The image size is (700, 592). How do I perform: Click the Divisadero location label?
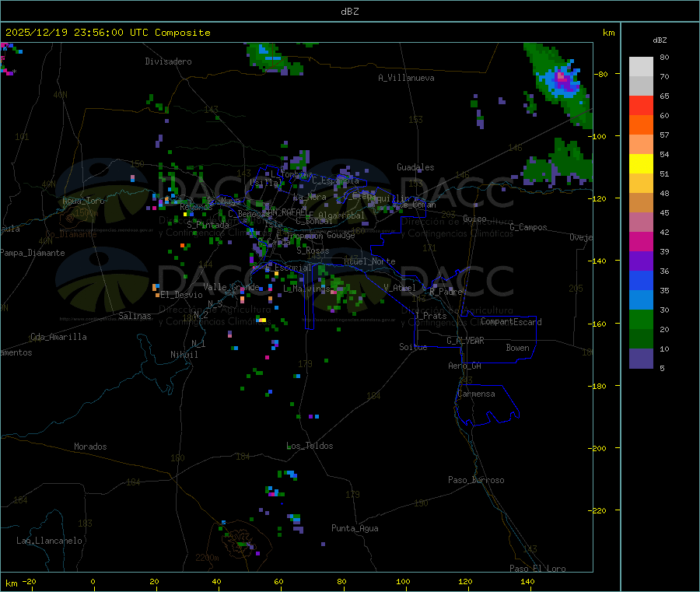[x=168, y=61]
